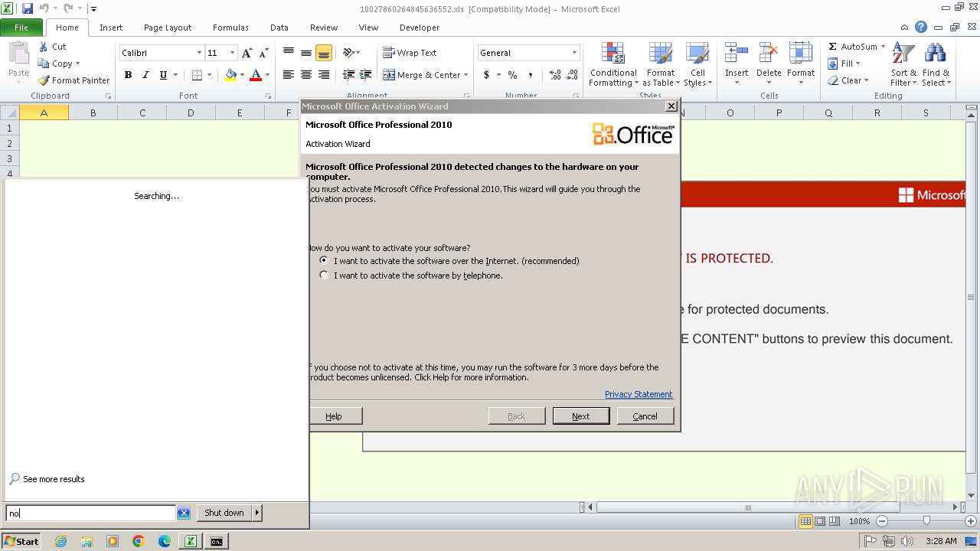Apply Accounting Number Format dollar icon

[486, 75]
